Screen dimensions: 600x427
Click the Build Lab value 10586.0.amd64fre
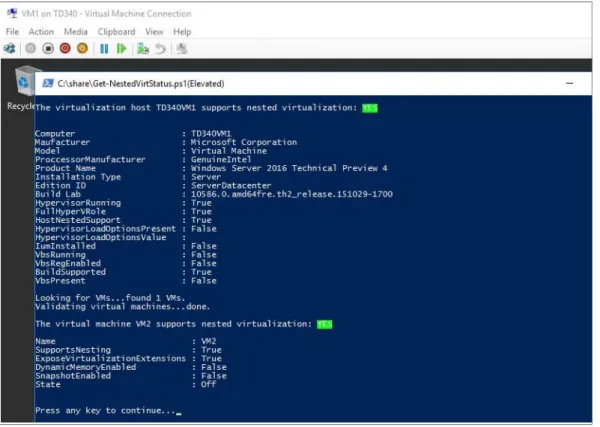[292, 194]
